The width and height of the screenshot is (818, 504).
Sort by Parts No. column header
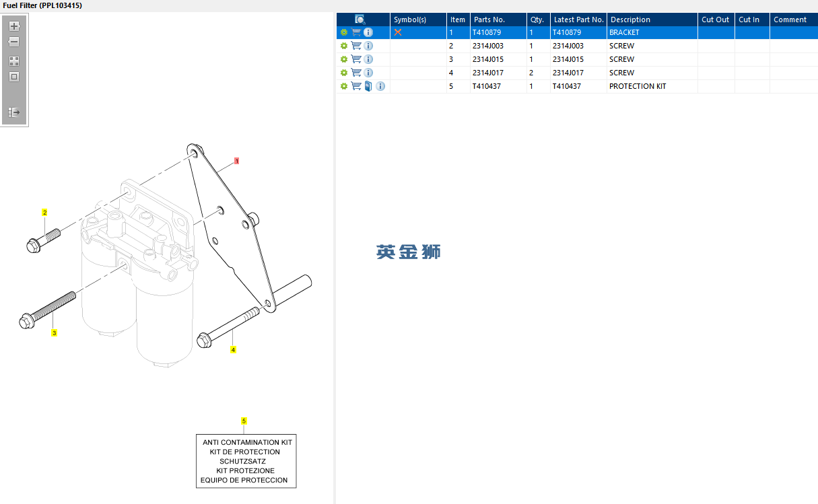tap(498, 20)
